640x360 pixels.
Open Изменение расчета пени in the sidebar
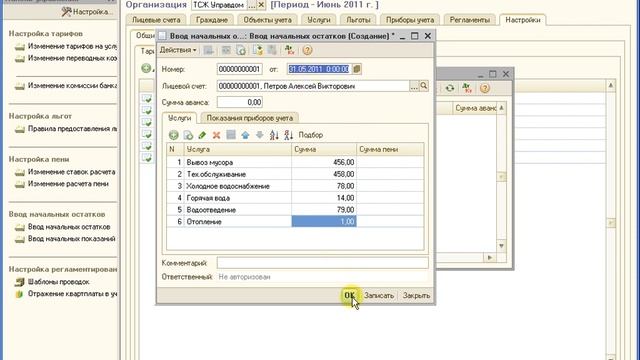click(x=62, y=184)
